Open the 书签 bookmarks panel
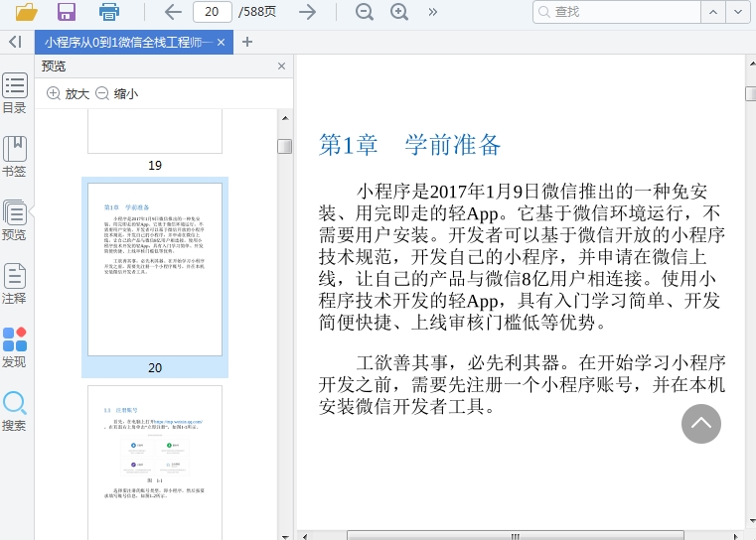 [x=15, y=157]
